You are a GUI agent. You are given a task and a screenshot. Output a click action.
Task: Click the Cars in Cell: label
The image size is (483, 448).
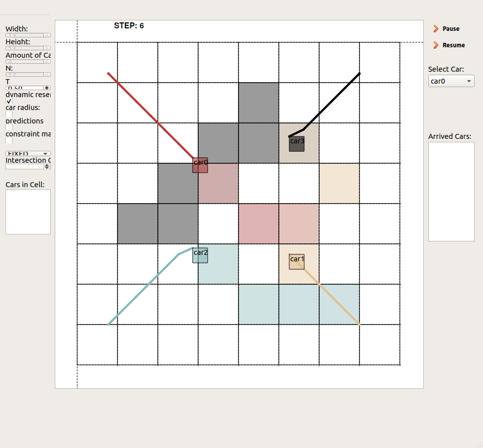tap(25, 185)
